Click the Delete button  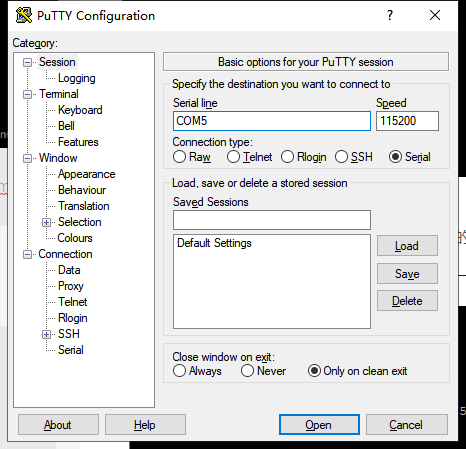click(407, 301)
